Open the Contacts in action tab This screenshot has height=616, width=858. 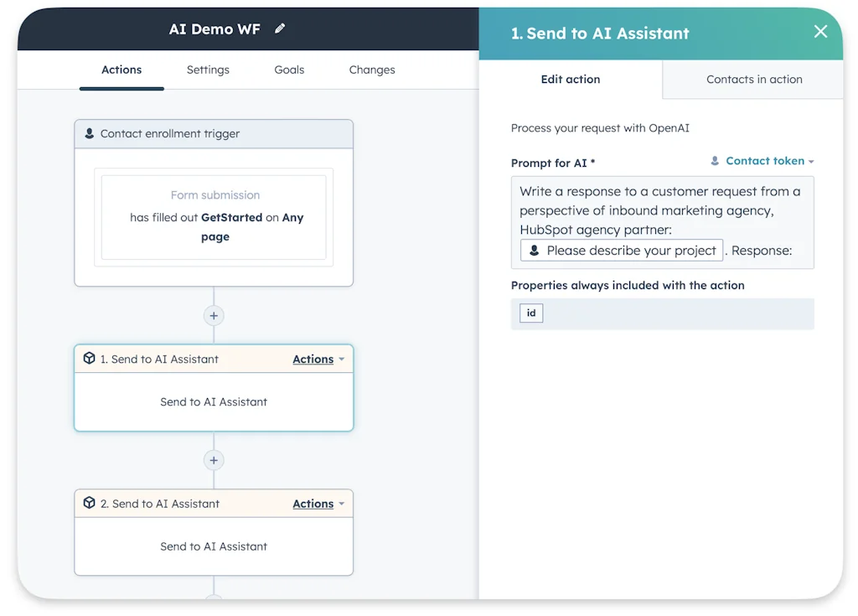coord(752,79)
